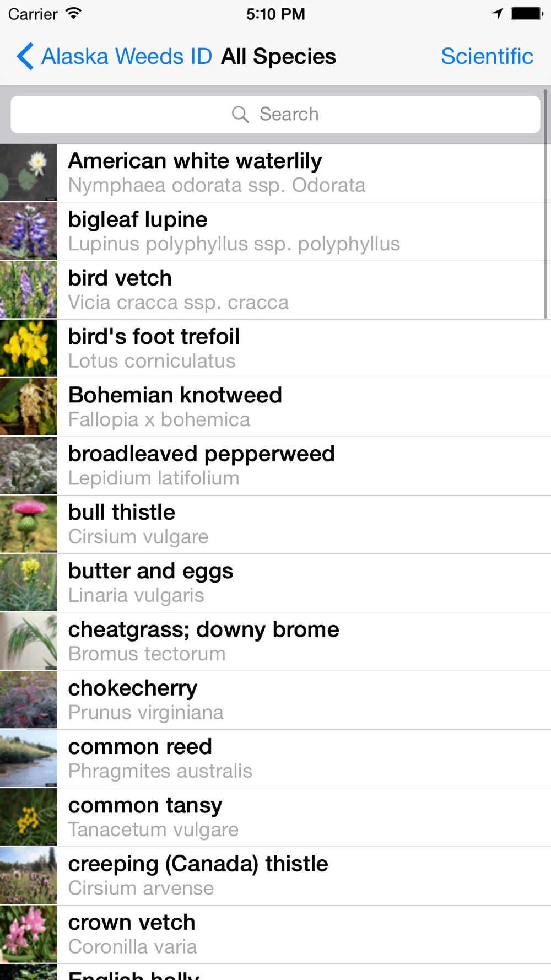Viewport: 551px width, 980px height.
Task: Select the bird vetch entry
Action: [x=275, y=290]
